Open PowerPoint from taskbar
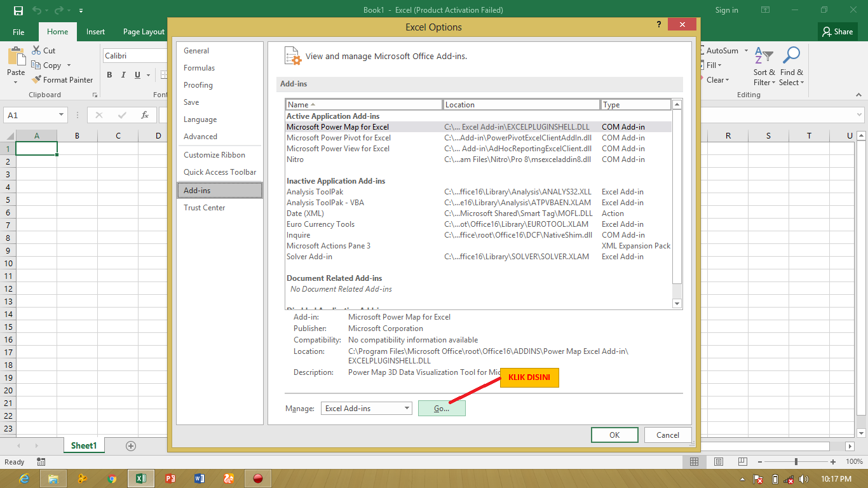This screenshot has width=868, height=488. (x=170, y=478)
